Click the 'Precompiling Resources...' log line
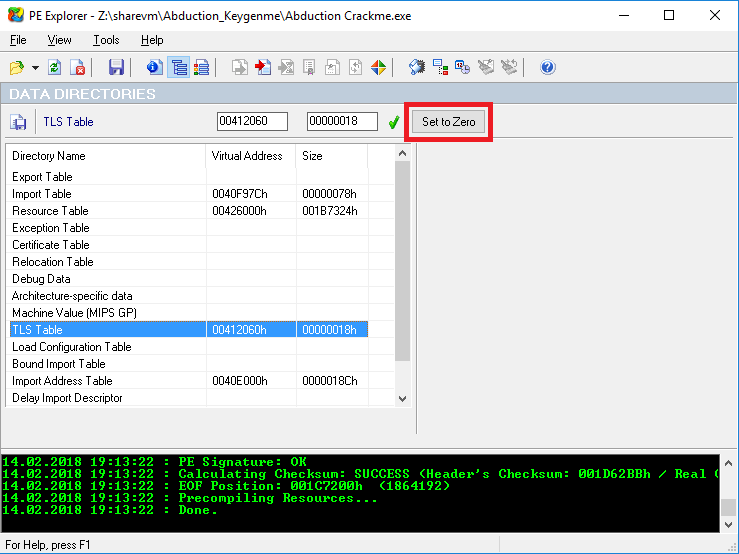Viewport: 739px width, 554px height. tap(189, 498)
